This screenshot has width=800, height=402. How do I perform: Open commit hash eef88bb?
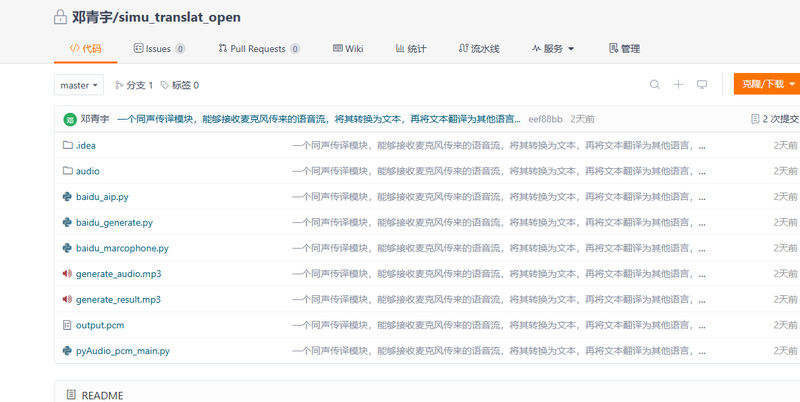pos(545,119)
